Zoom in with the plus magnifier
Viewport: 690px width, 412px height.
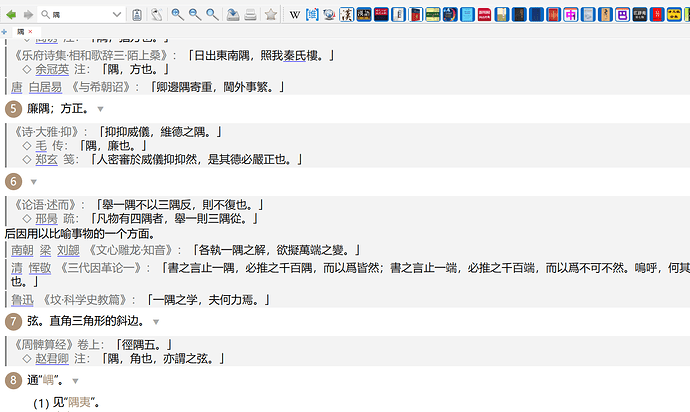pyautogui.click(x=177, y=15)
